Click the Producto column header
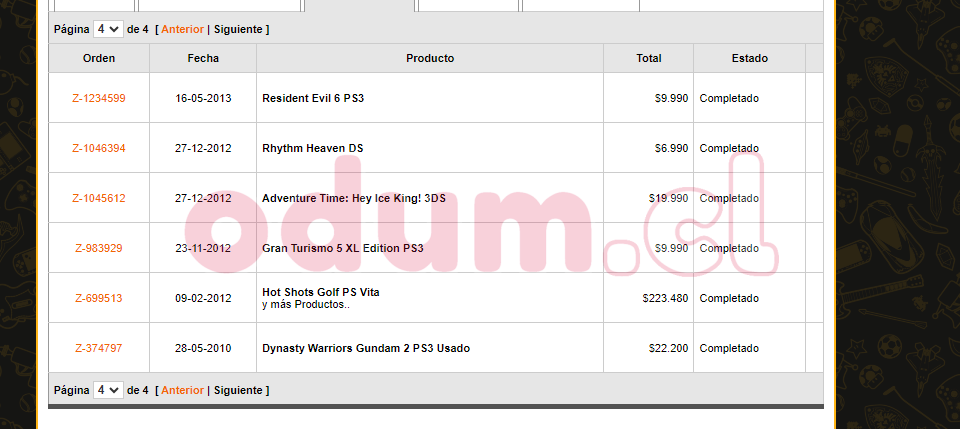Viewport: 960px width, 429px height. point(430,58)
